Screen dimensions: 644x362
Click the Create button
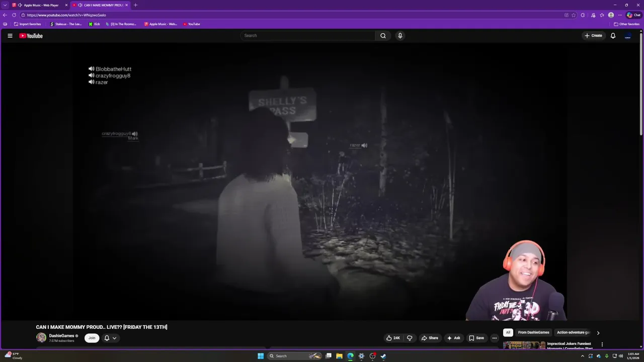[593, 36]
